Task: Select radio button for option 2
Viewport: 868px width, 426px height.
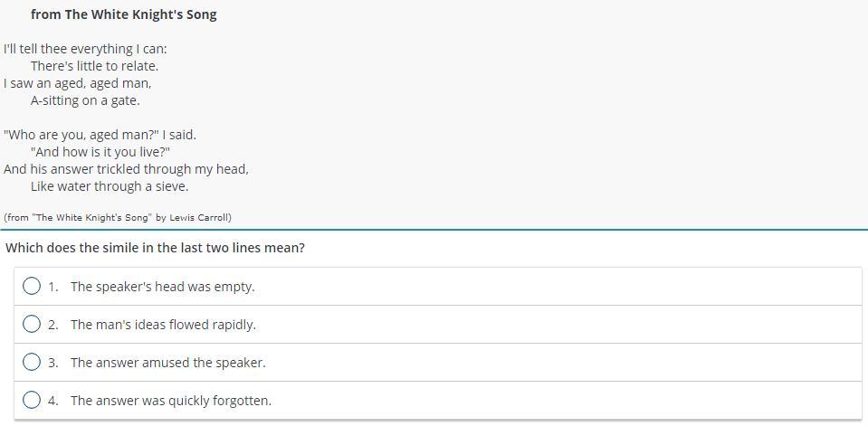Action: click(x=32, y=324)
